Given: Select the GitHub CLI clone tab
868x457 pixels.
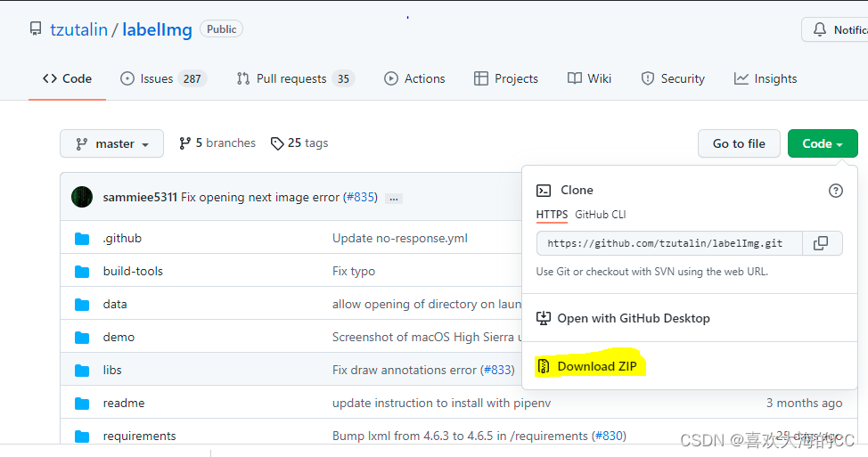Looking at the screenshot, I should click(601, 215).
